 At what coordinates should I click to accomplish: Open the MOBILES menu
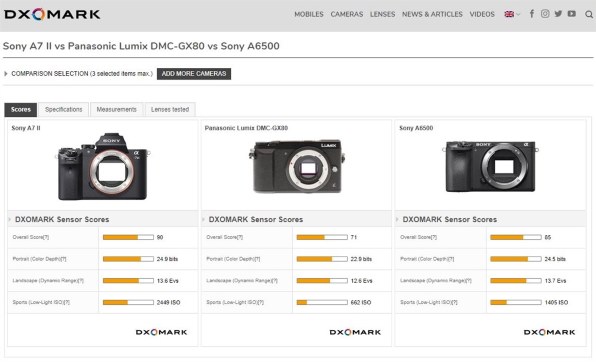click(x=309, y=14)
